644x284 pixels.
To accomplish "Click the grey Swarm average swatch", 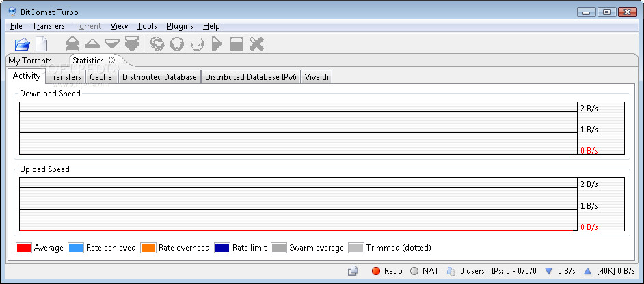I will (279, 248).
